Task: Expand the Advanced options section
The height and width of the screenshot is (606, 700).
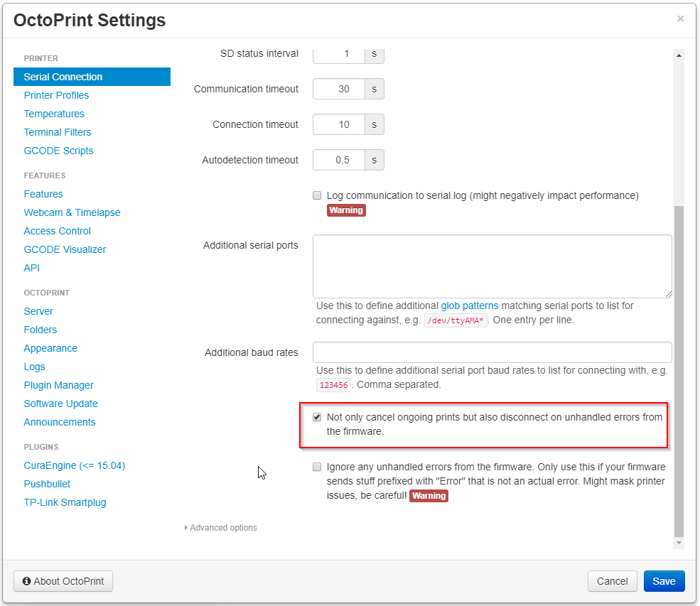Action: [220, 527]
